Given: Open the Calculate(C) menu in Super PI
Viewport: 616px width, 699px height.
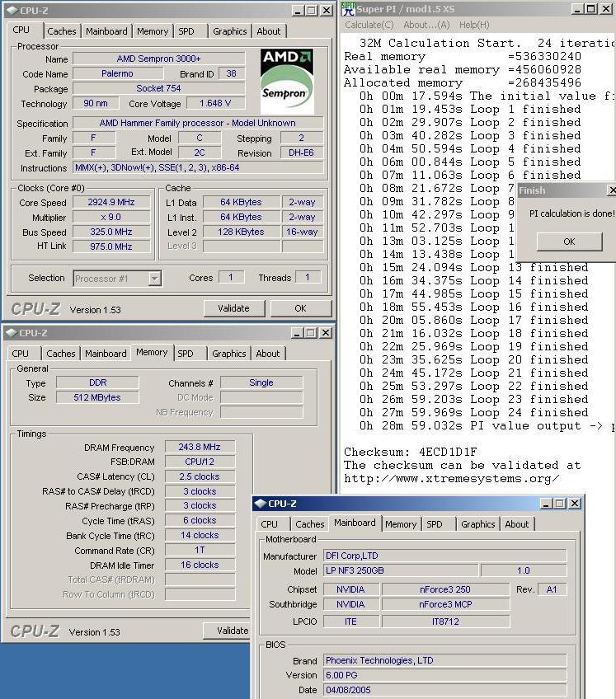Looking at the screenshot, I should [369, 25].
